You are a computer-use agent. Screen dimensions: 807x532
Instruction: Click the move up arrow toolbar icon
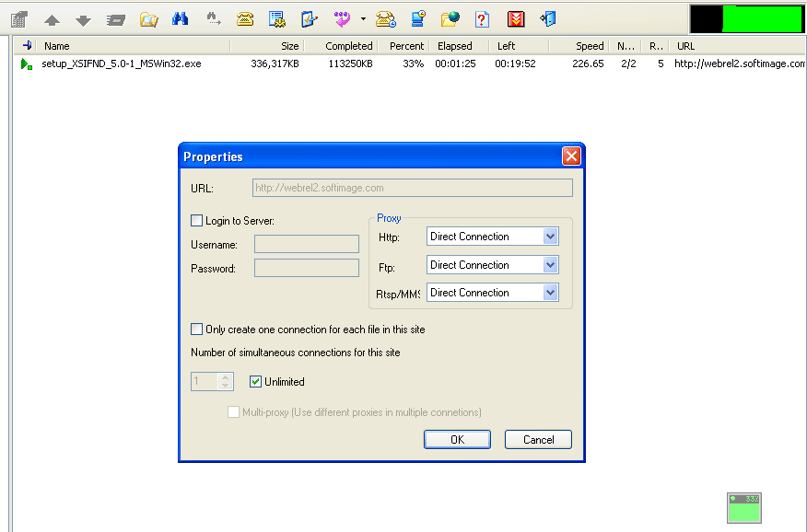click(53, 19)
